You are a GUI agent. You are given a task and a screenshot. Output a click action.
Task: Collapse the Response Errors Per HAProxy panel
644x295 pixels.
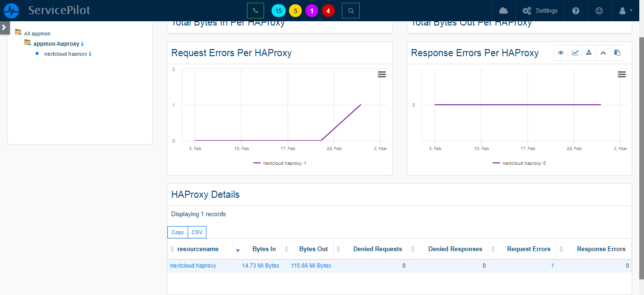pos(603,53)
